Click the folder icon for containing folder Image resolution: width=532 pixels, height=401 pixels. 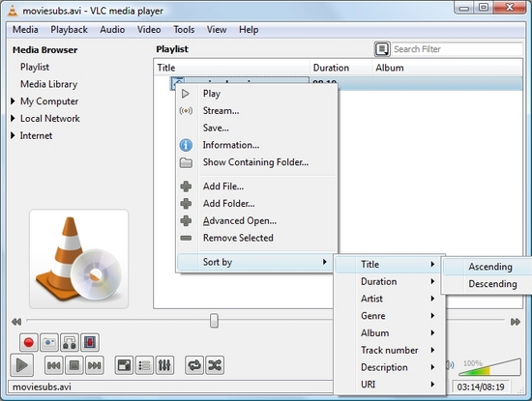(186, 162)
